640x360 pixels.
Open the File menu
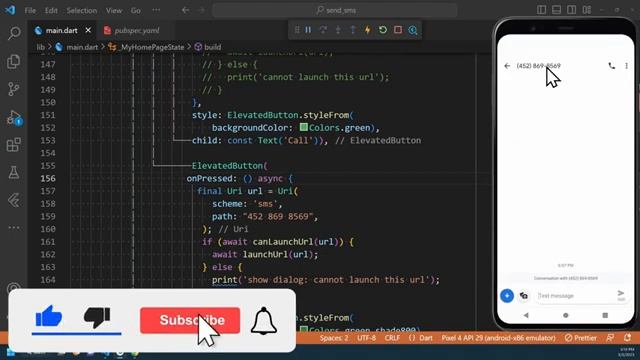(30, 11)
